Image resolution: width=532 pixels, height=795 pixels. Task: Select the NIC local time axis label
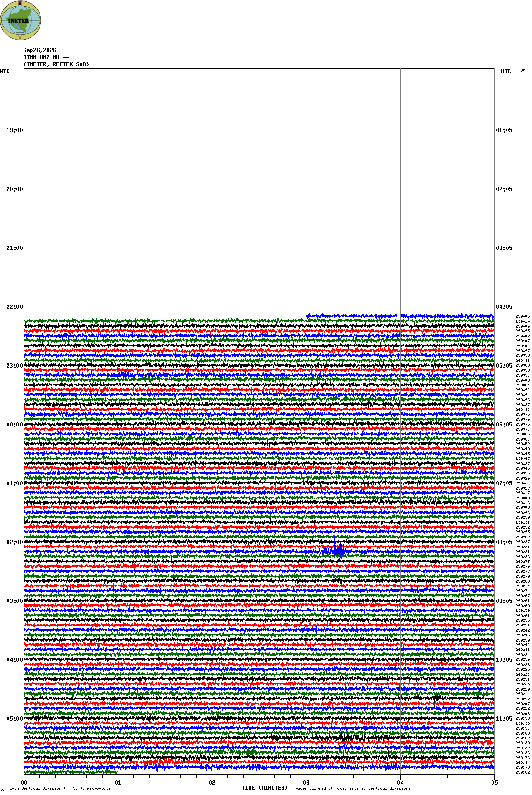point(5,72)
